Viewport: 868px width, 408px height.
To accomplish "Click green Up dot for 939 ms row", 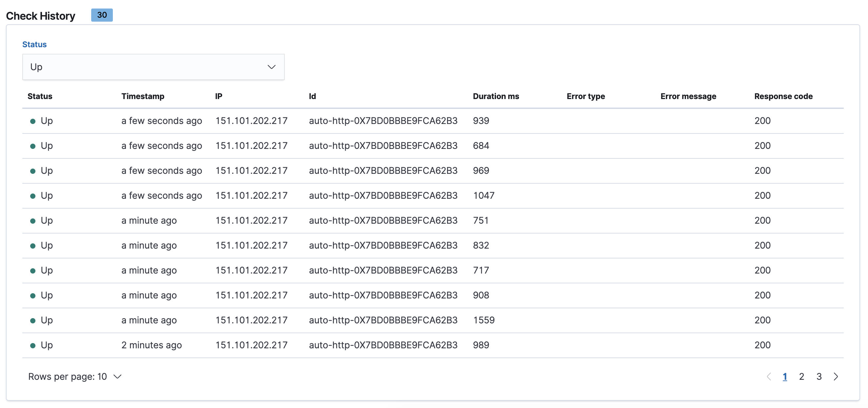I will pos(33,121).
